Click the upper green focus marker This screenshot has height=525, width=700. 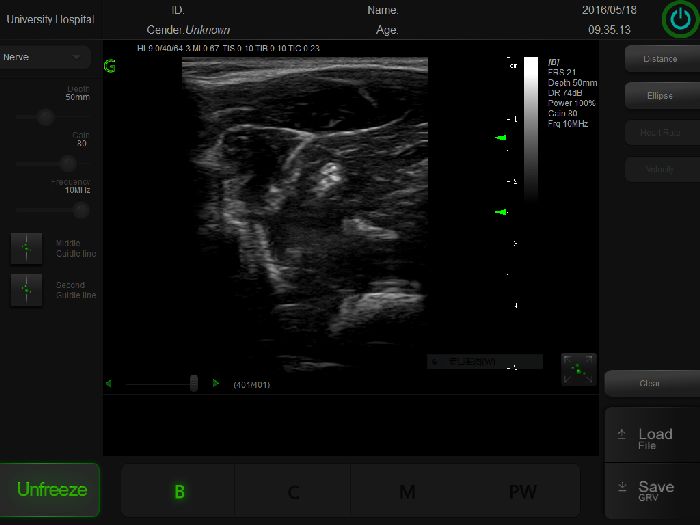click(502, 138)
